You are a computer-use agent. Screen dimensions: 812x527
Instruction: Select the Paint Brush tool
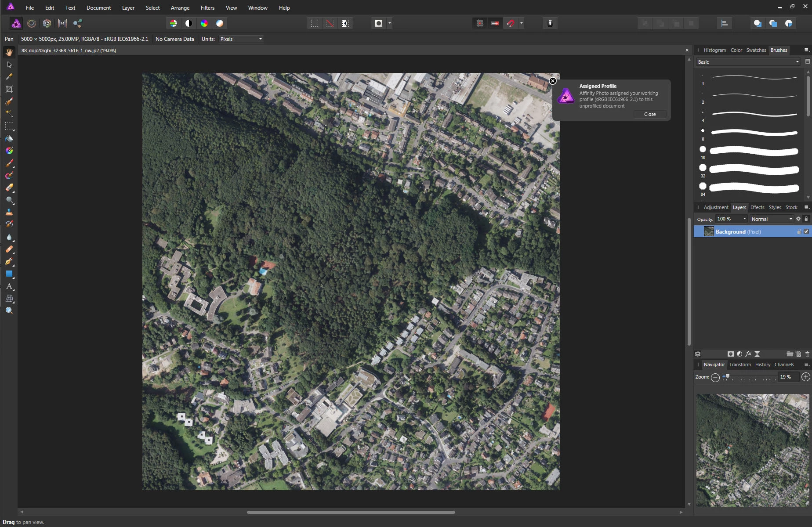coord(9,163)
